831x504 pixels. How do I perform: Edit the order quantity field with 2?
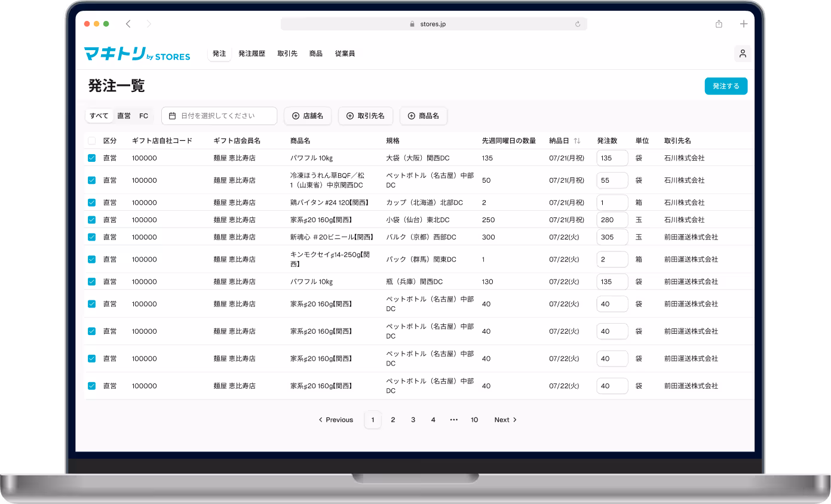[x=612, y=259]
